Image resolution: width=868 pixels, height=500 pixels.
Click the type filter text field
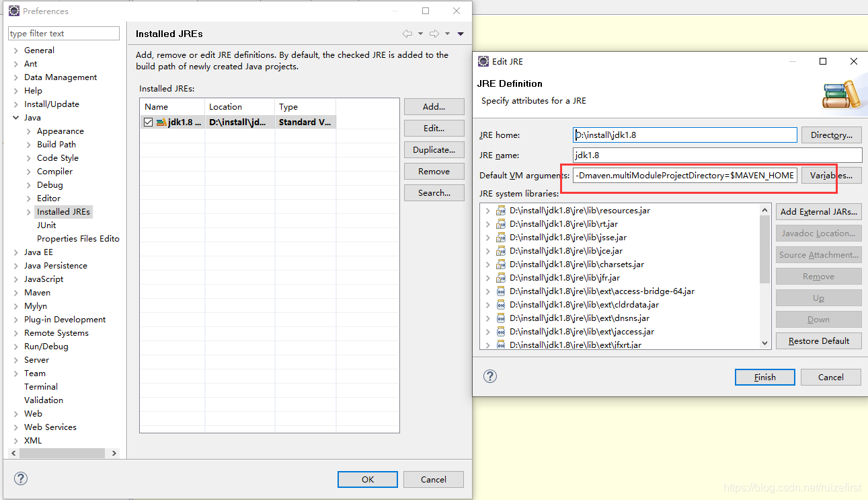(63, 33)
